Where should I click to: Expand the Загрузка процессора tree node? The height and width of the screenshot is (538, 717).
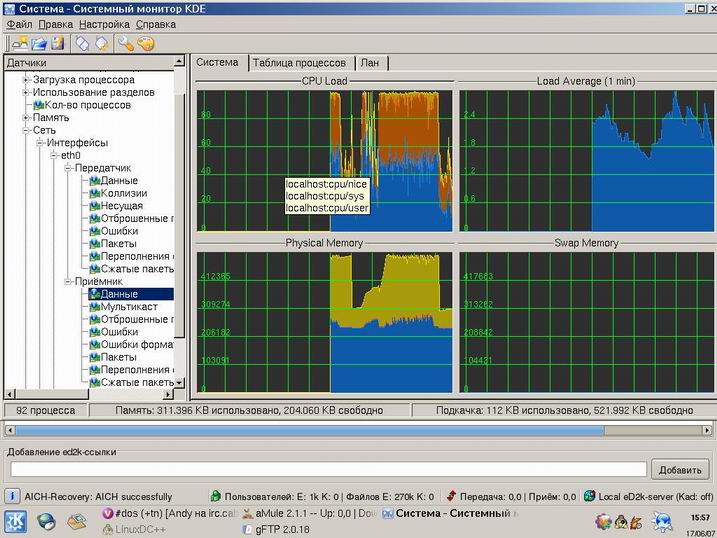(26, 80)
